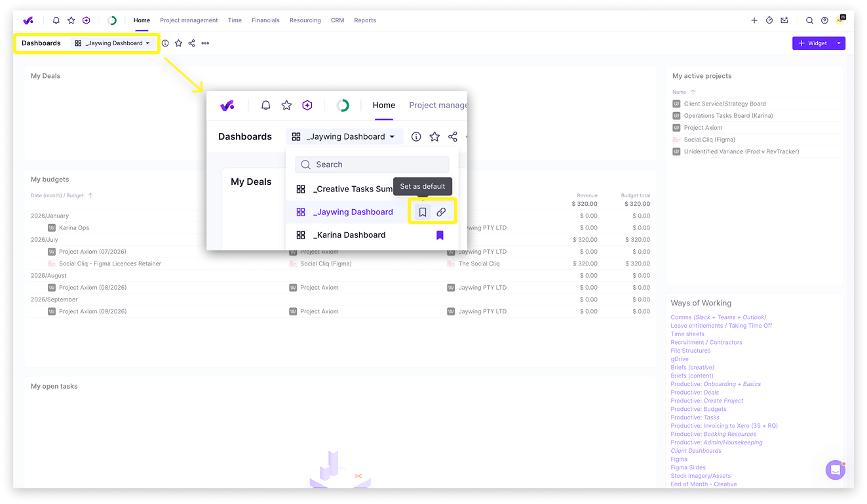This screenshot has width=867, height=504.
Task: Open Productive: Invoicing to Xero link
Action: pos(724,426)
